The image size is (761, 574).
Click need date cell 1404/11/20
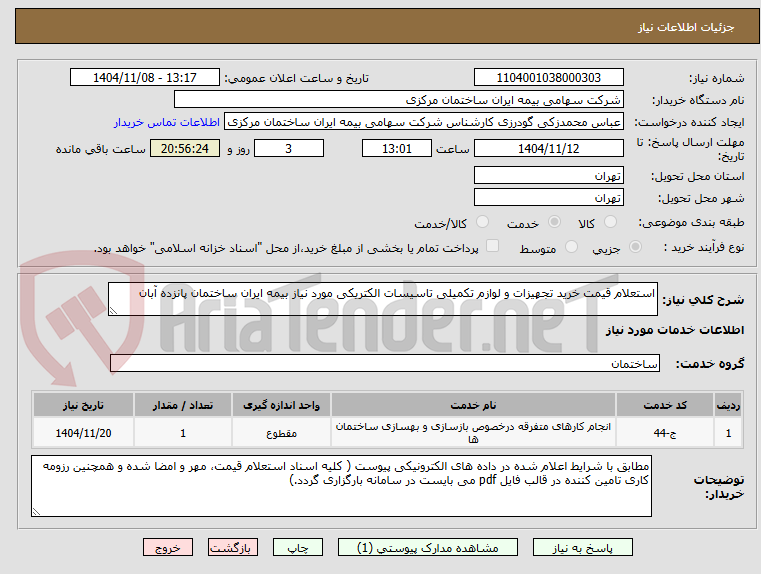point(83,433)
